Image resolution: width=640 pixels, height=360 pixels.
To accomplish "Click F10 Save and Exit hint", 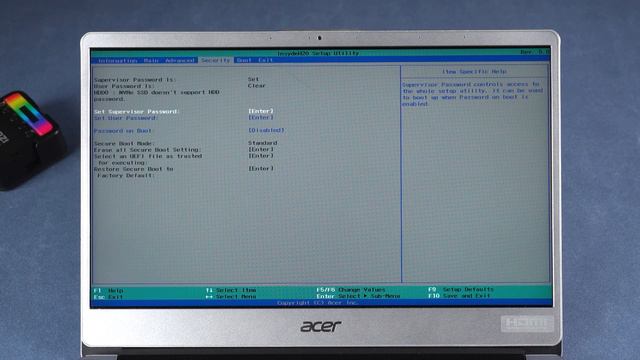I will (459, 296).
